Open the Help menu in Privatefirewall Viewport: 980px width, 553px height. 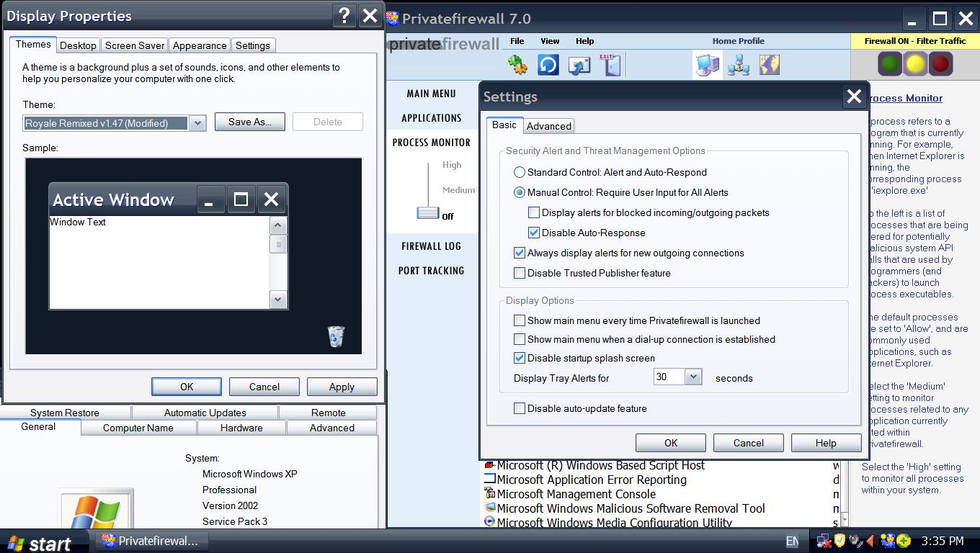(x=584, y=41)
